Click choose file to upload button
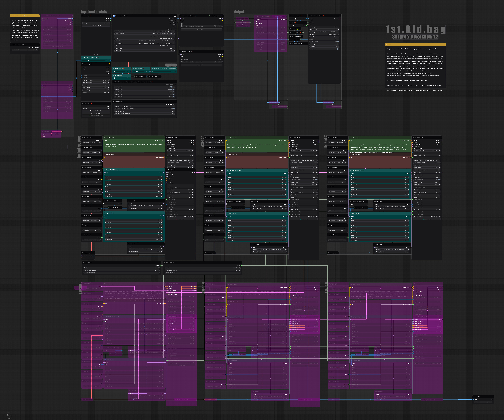504x420 pixels. (96, 25)
